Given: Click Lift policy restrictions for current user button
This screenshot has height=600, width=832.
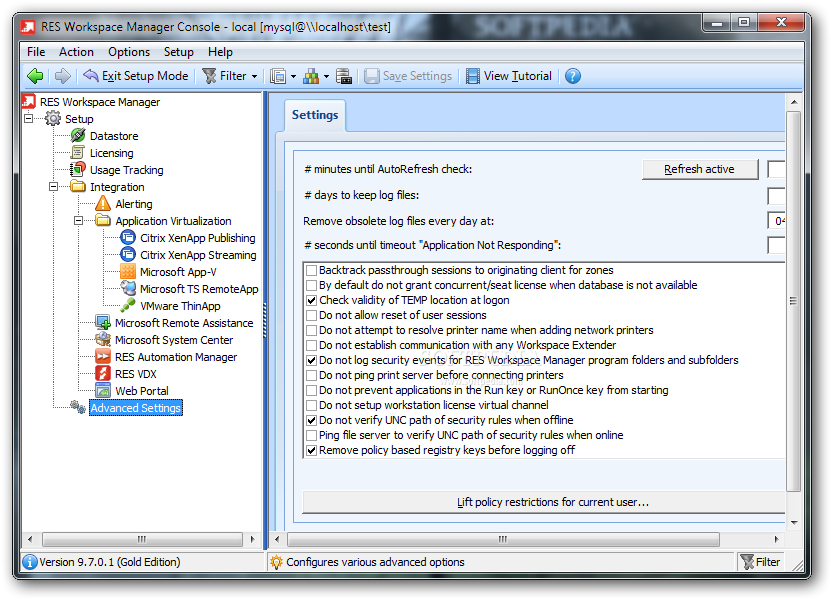Looking at the screenshot, I should (544, 502).
